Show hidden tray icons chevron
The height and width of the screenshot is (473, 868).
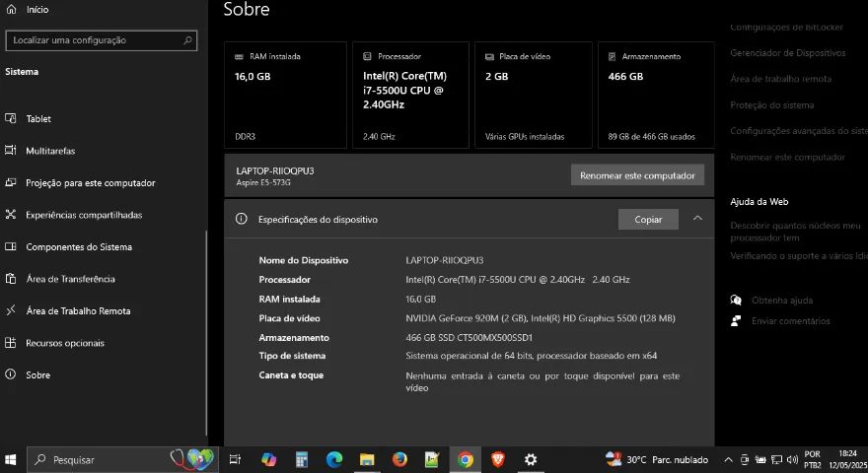pos(729,460)
